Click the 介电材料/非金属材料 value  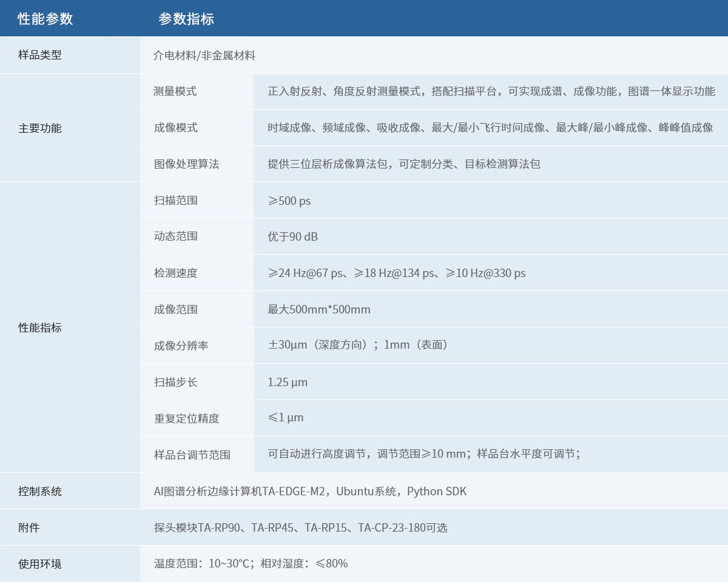pos(204,56)
